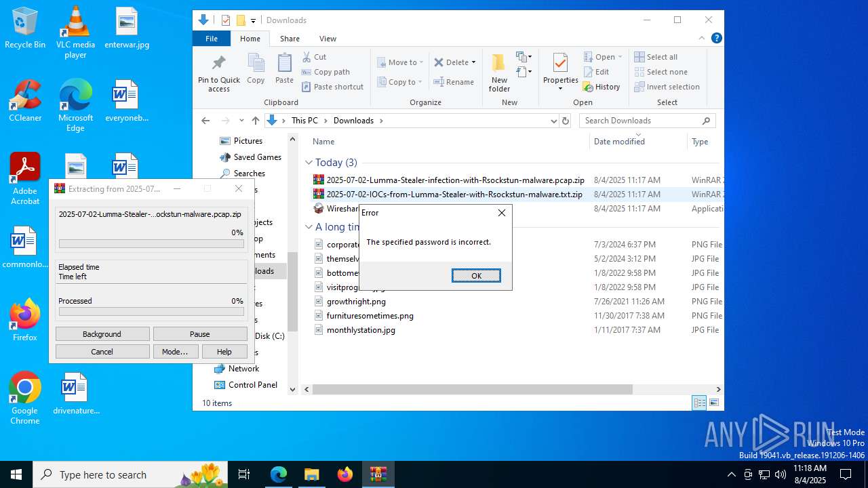Sort by Date modified column header

(619, 142)
